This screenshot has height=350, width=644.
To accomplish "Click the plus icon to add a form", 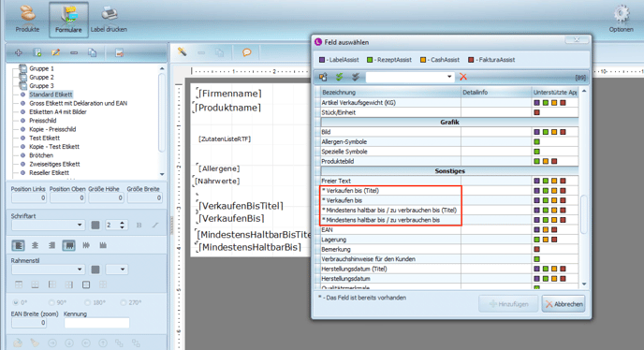I will coord(19,52).
